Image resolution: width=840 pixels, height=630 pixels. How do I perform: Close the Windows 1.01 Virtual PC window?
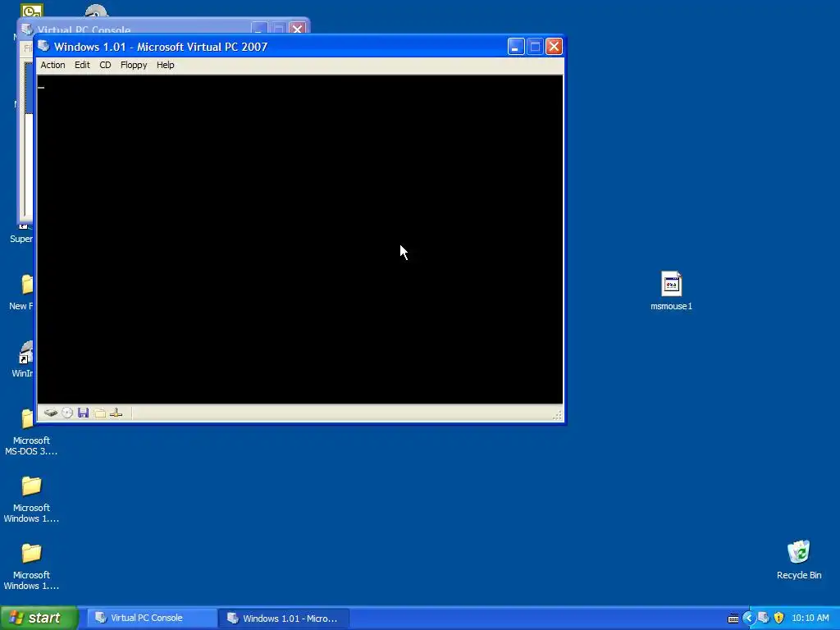[x=554, y=47]
